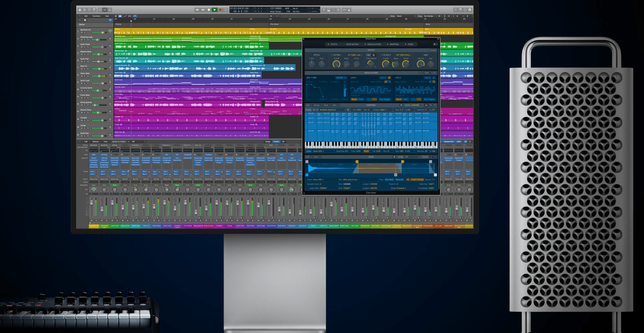Click the loop start marker on Zone waveform
The height and width of the screenshot is (333, 644).
coord(357,161)
